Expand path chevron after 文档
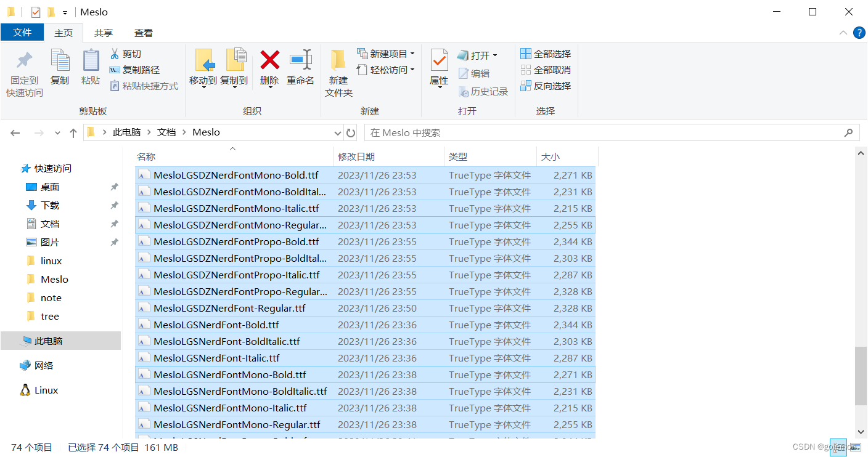868x457 pixels. click(184, 132)
